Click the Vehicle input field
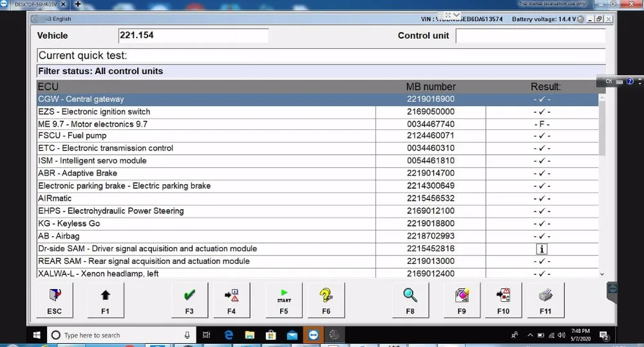Image resolution: width=644 pixels, height=347 pixels. pos(193,35)
